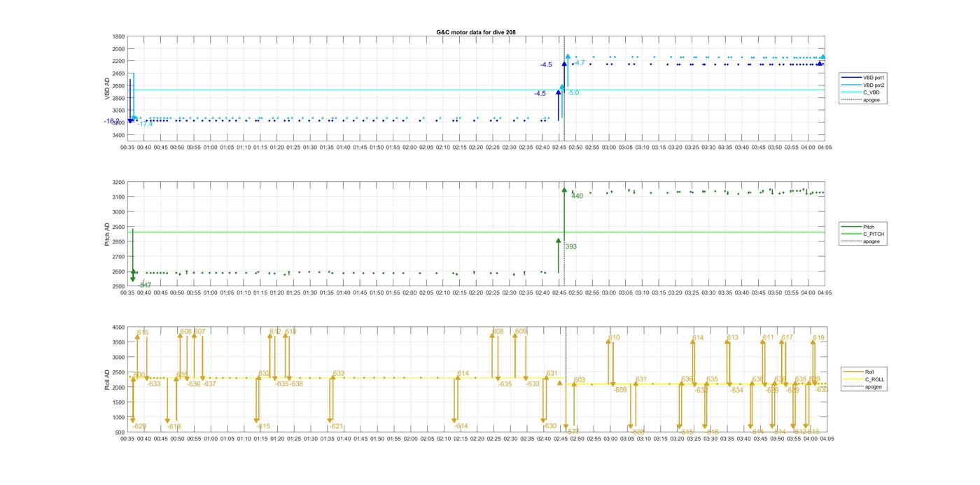
Task: Click the '617' roll move label
Action: [x=787, y=337]
